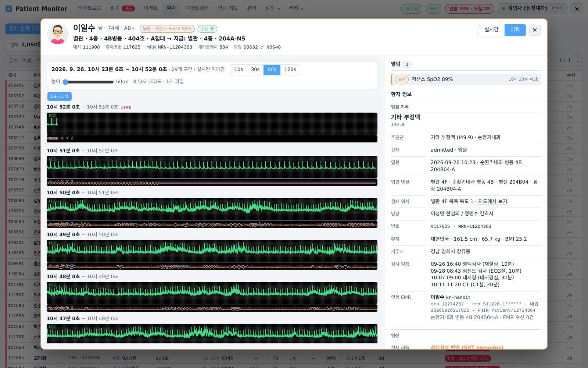Image resolution: width=588 pixels, height=368 pixels.
Task: Click the 수신 column header
Action: pos(571,75)
